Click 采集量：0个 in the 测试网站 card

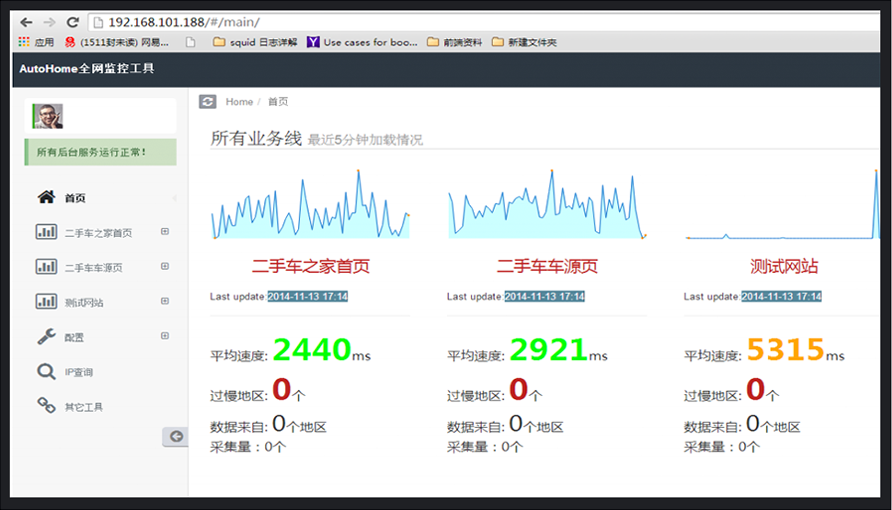coord(721,447)
